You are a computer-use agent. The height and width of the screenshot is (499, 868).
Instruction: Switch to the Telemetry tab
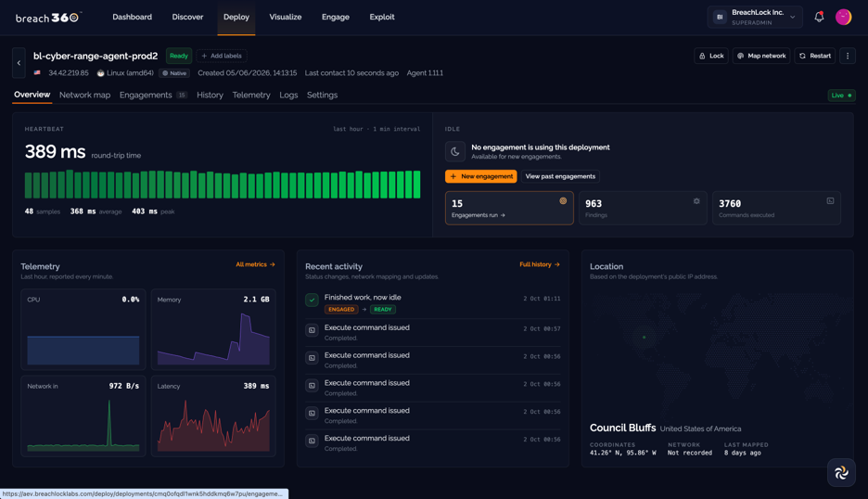click(251, 96)
